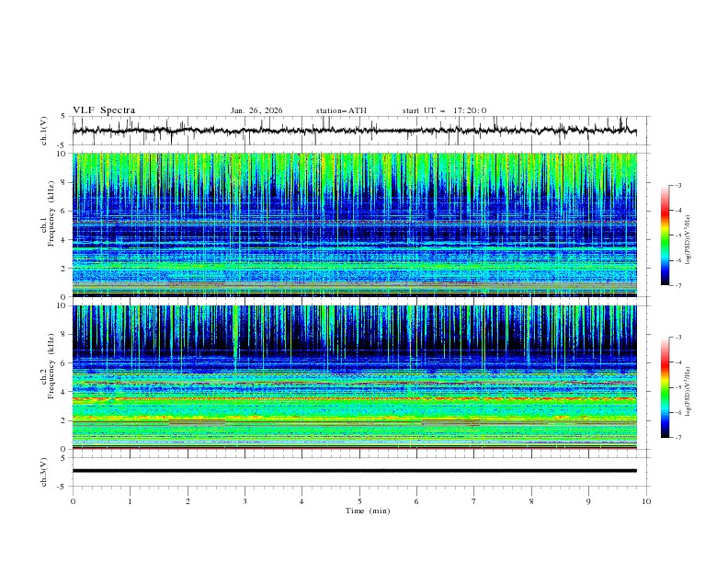
Task: Click the 'VLF Spectra' title text
Action: pos(104,110)
